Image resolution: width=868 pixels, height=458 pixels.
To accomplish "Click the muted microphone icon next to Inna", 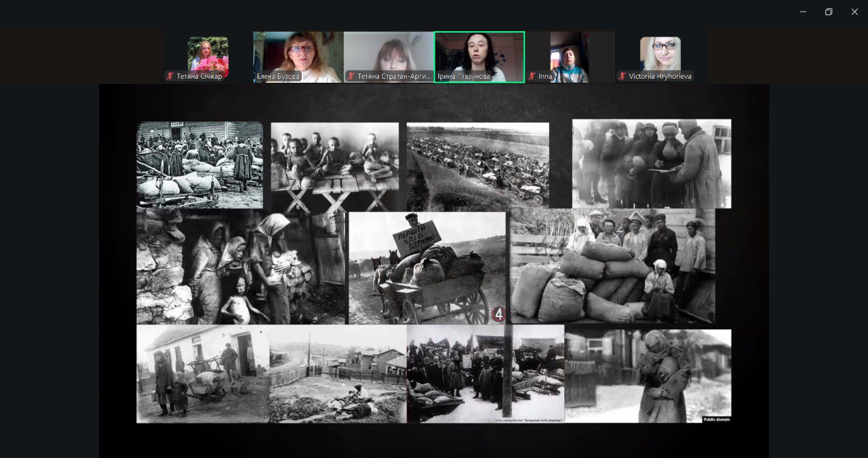I will coord(532,77).
